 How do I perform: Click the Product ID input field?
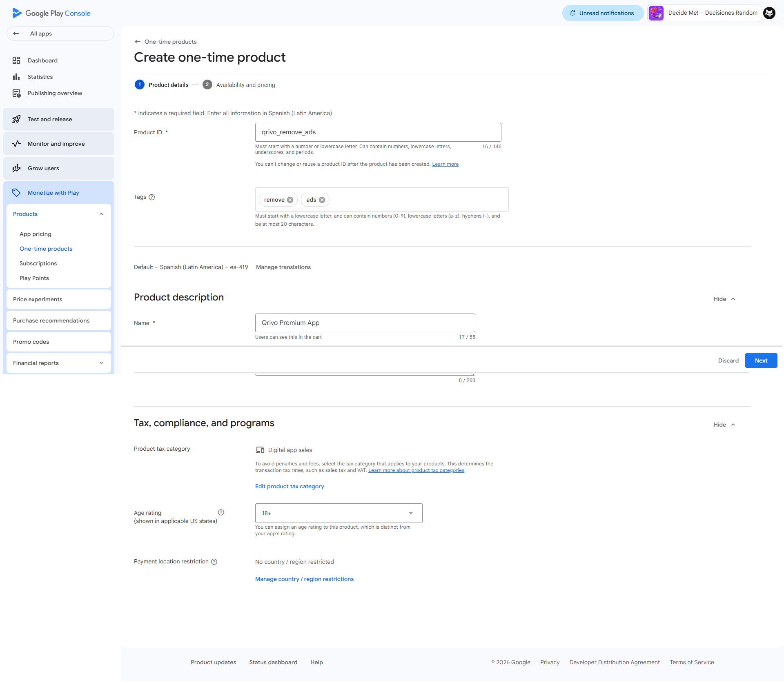tap(378, 132)
